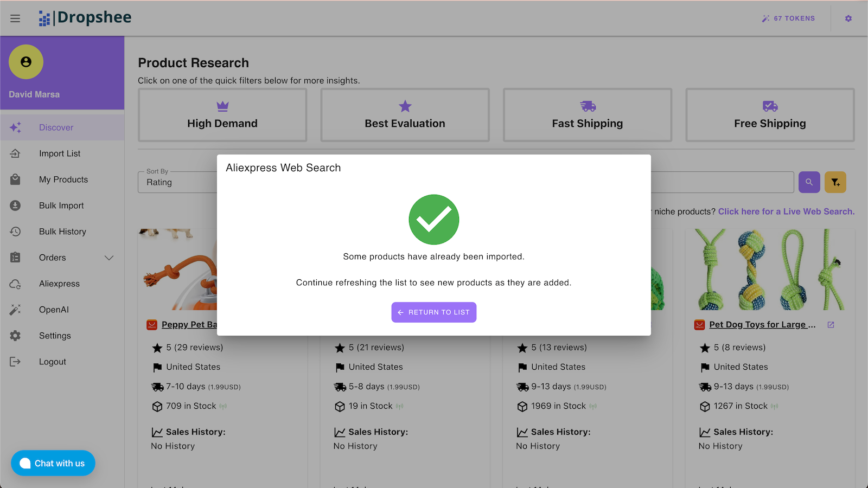
Task: Click 1267 in Stock text
Action: (741, 406)
